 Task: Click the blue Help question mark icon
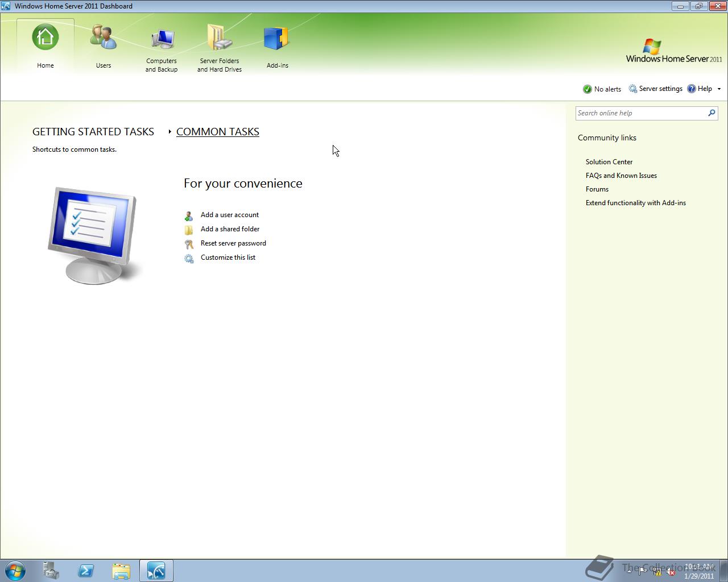(691, 89)
